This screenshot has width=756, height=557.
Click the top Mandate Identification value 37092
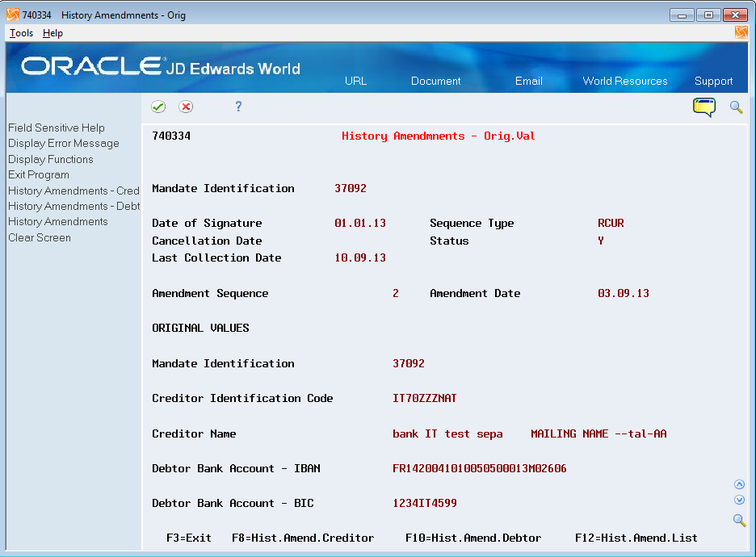(x=351, y=188)
